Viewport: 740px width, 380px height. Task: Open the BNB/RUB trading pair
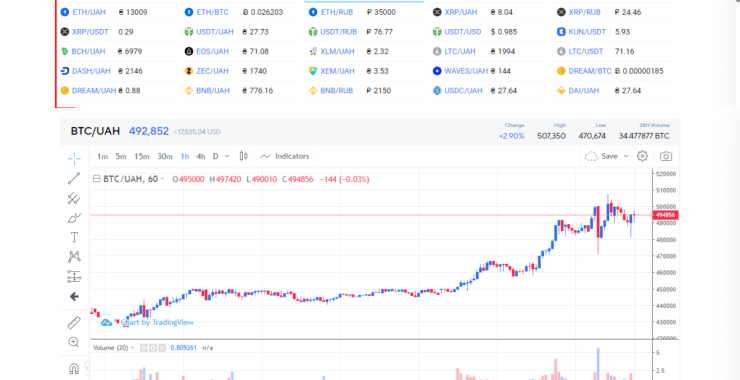pyautogui.click(x=336, y=91)
